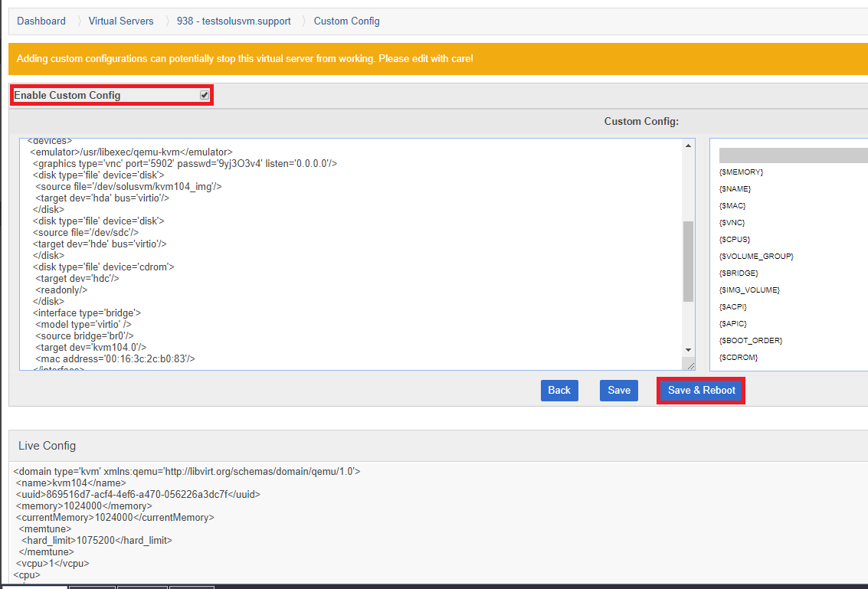Click the Custom Config: label

coord(641,121)
